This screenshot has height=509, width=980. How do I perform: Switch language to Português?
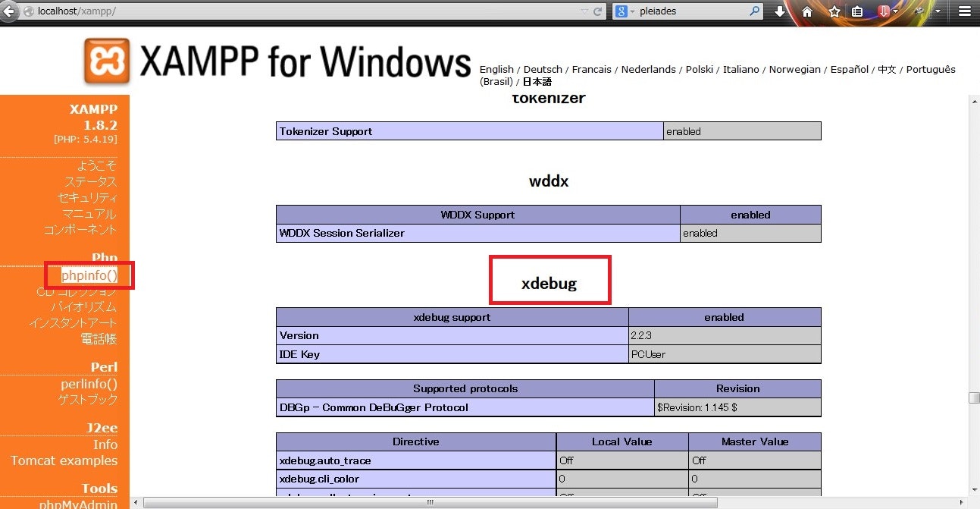(x=931, y=69)
